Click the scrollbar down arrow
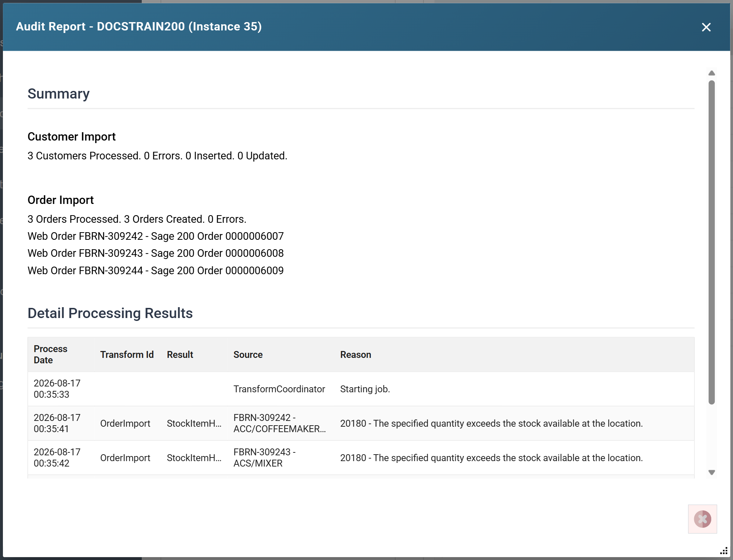Image resolution: width=733 pixels, height=560 pixels. coord(712,472)
